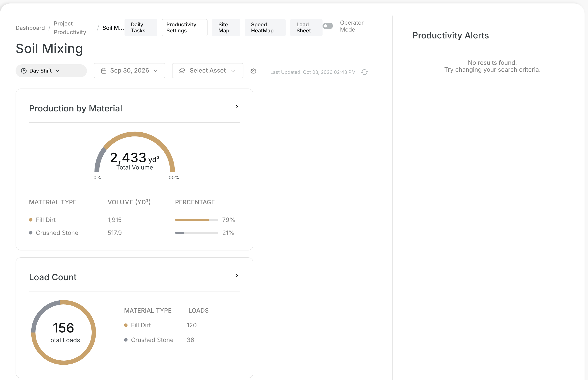Click the Soil Mixing page title
The width and height of the screenshot is (588, 380).
click(49, 48)
